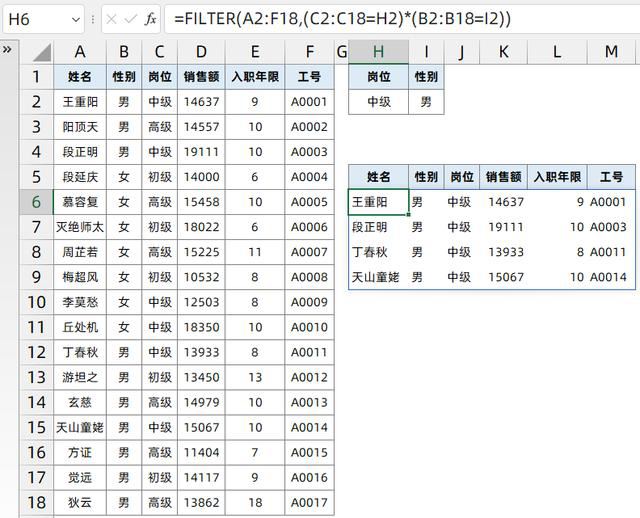Click the Name Box showing H6

click(x=35, y=19)
